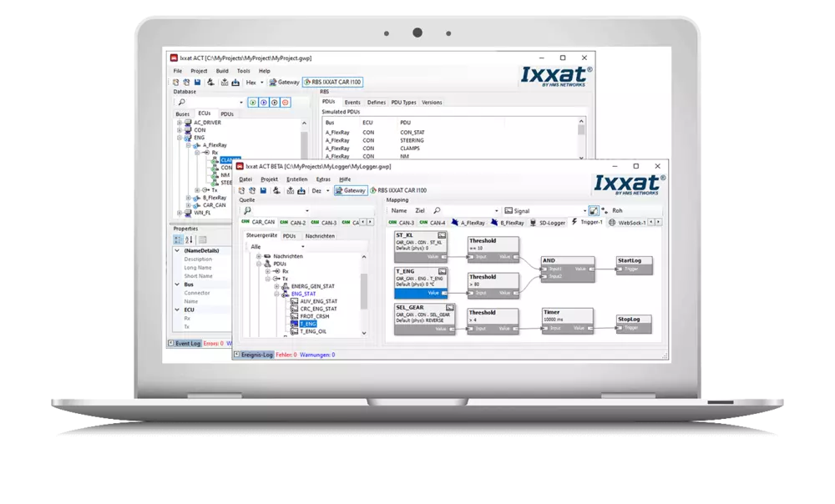835x504 pixels.
Task: Open the Build menu in the back window
Action: (222, 71)
